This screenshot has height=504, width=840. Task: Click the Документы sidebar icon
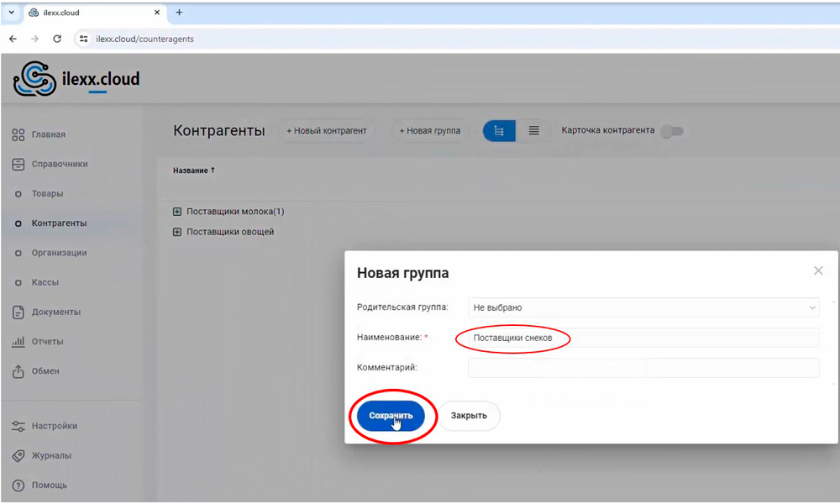pyautogui.click(x=18, y=312)
